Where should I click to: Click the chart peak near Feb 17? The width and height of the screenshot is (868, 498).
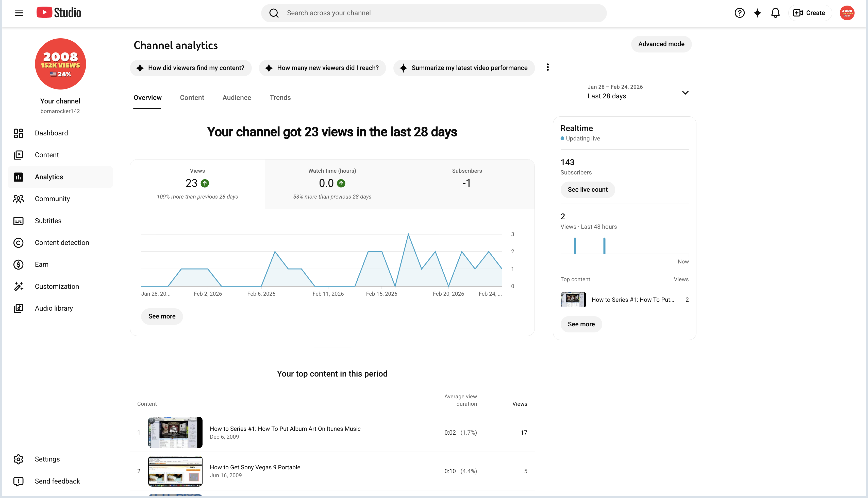[x=408, y=234]
